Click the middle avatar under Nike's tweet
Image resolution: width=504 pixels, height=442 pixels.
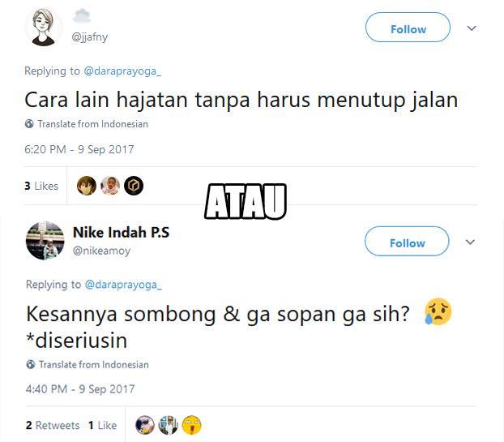(168, 425)
